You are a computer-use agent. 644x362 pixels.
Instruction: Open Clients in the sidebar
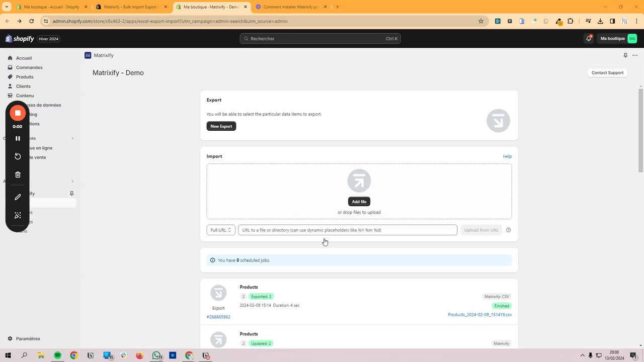tap(23, 86)
